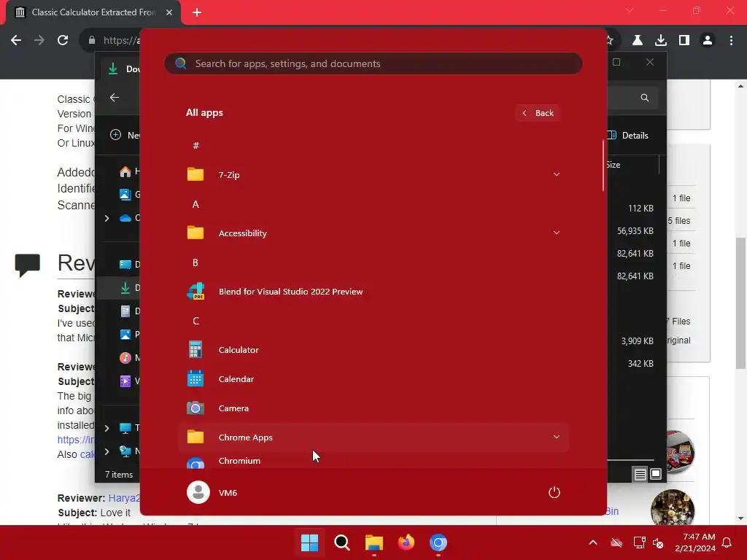This screenshot has width=747, height=560.
Task: Open the VM6 user account menu
Action: pyautogui.click(x=212, y=492)
